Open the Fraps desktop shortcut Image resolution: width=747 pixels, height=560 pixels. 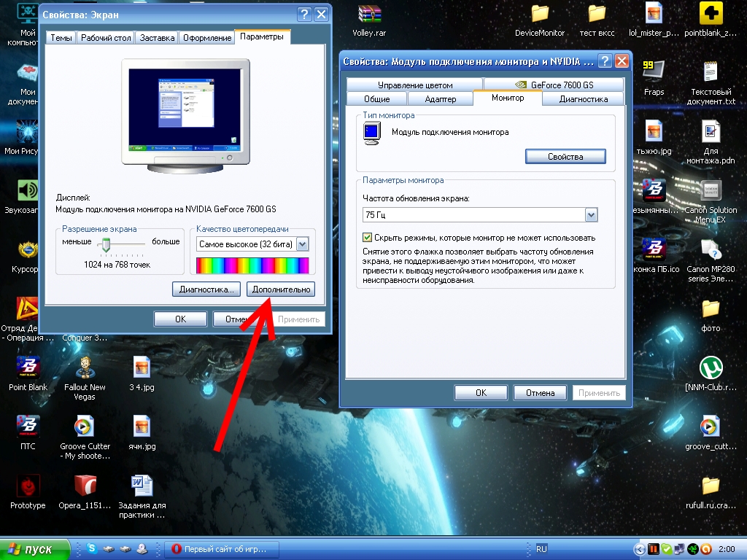[654, 73]
